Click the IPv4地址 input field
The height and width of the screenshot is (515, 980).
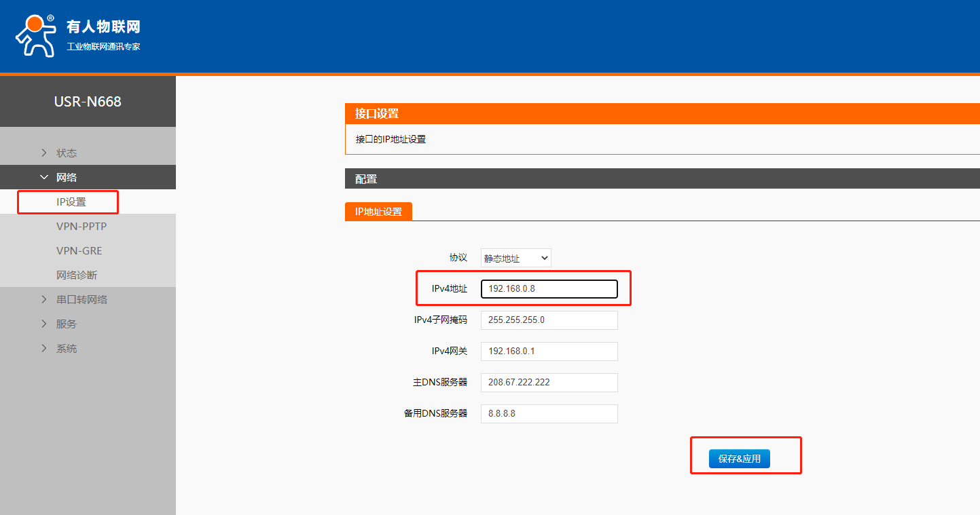click(549, 289)
